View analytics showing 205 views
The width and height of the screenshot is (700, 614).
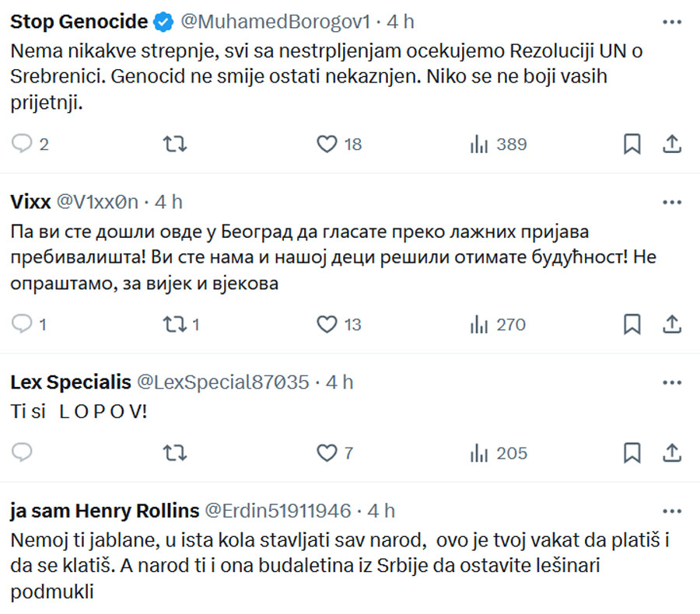(x=499, y=453)
